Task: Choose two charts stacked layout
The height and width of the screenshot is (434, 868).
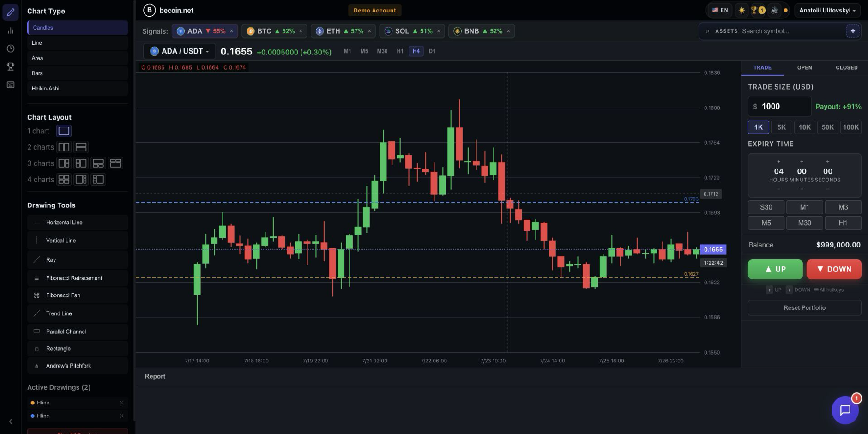Action: click(x=81, y=147)
